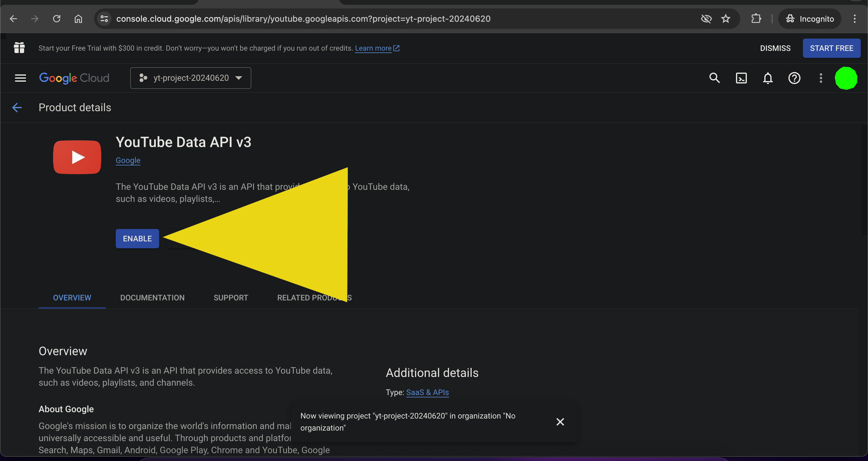Select the OVERVIEW tab
868x461 pixels.
(72, 298)
